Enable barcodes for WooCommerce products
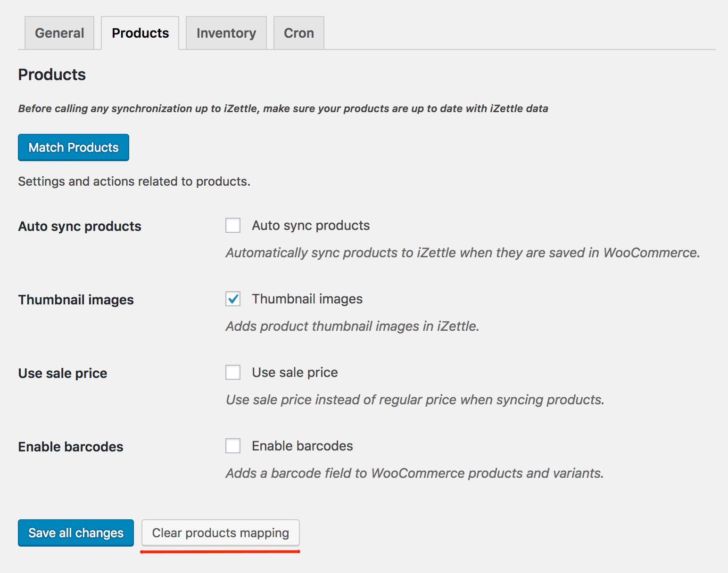 coord(232,446)
